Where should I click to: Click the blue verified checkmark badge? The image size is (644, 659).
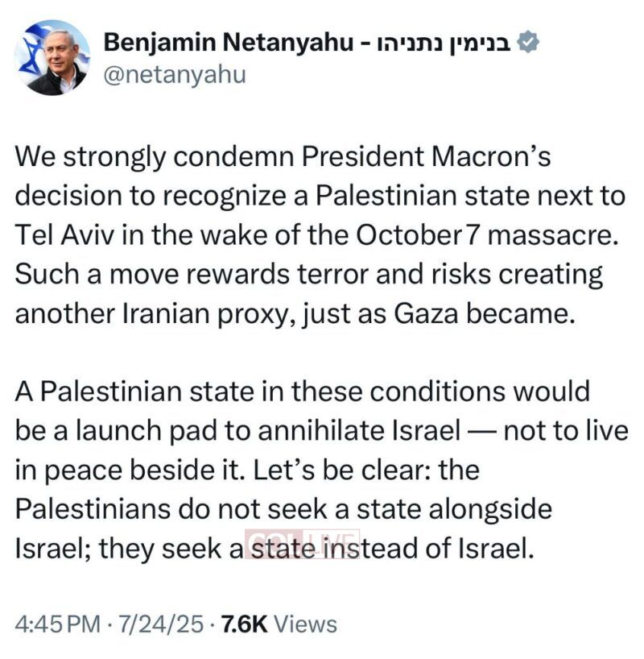click(x=527, y=42)
